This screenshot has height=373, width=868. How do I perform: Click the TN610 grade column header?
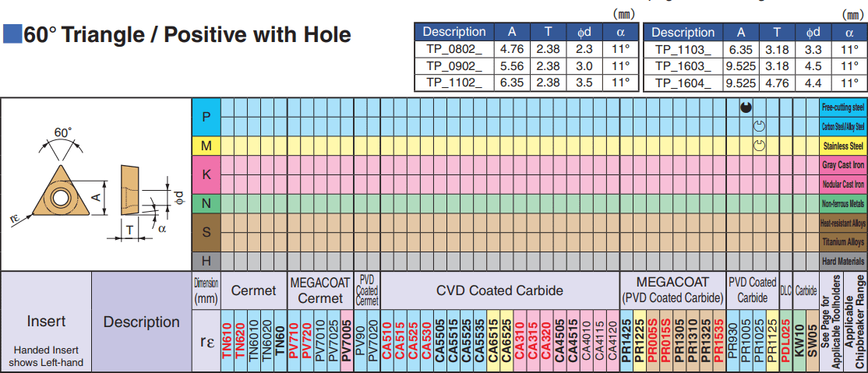click(228, 340)
